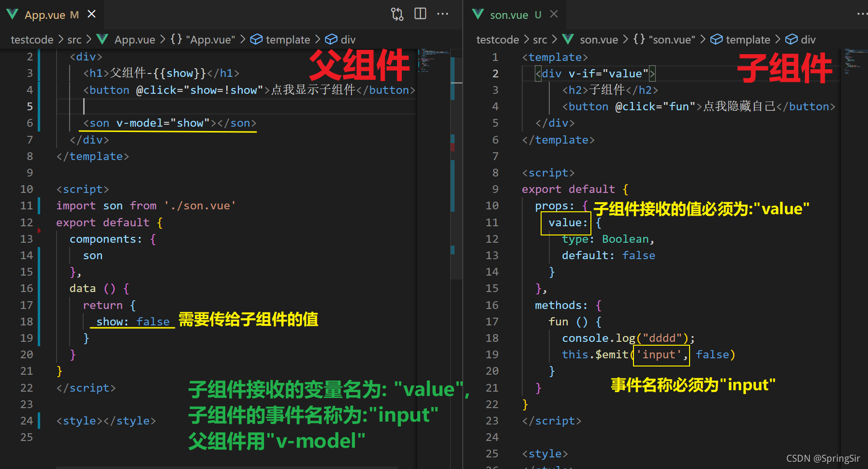The height and width of the screenshot is (469, 868).
Task: Click the <son v-model="show"> tag text
Action: 170,123
